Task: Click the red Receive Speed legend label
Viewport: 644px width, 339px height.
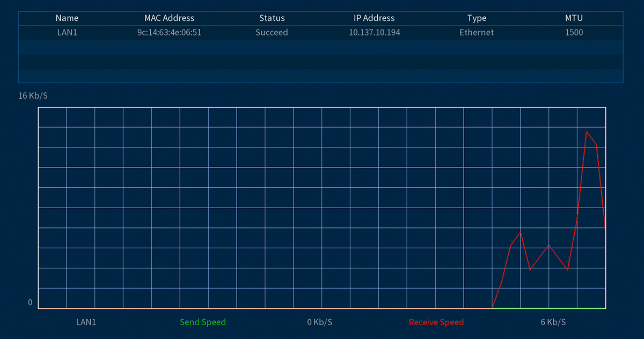Action: click(x=436, y=322)
